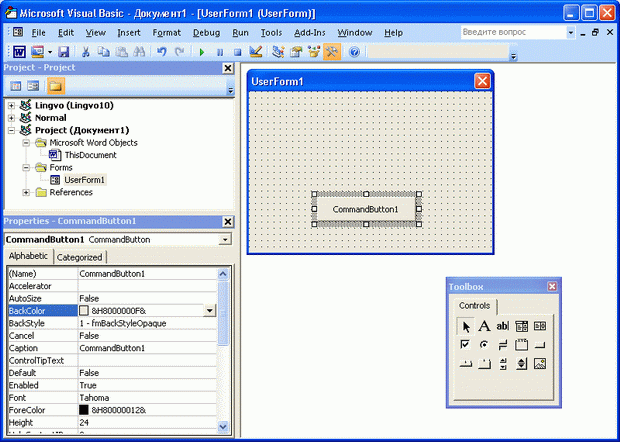Open the Format menu
The width and height of the screenshot is (620, 442).
[166, 33]
